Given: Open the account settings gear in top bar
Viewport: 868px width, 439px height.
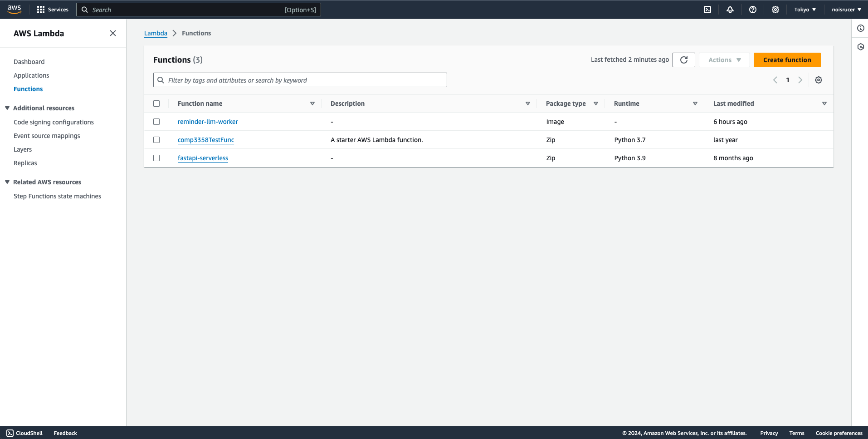Looking at the screenshot, I should pyautogui.click(x=775, y=9).
